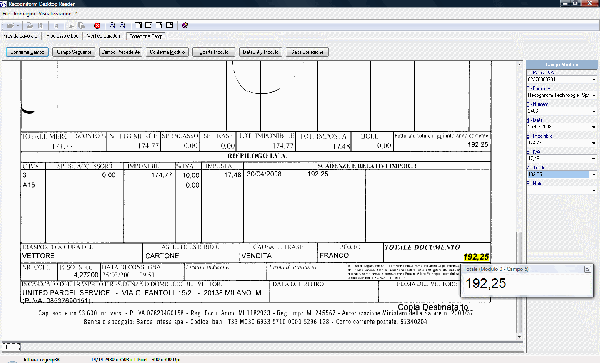The width and height of the screenshot is (600, 363).
Task: Click the right panel header bar
Action: [561, 65]
